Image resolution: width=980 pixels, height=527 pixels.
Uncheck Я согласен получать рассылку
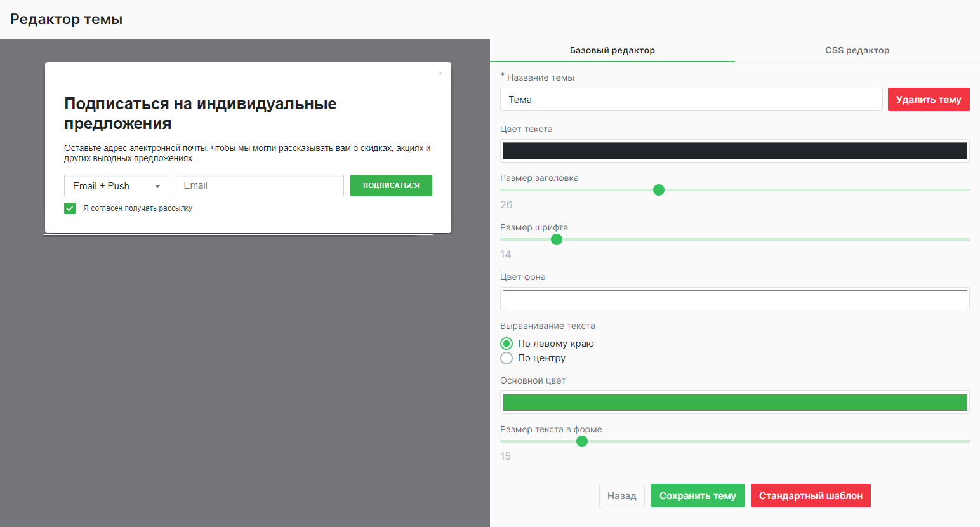(x=70, y=208)
